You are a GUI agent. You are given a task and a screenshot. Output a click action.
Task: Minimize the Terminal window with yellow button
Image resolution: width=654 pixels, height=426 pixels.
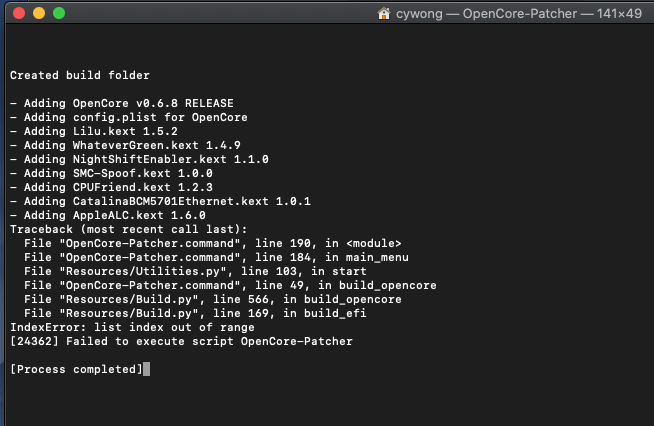(39, 14)
